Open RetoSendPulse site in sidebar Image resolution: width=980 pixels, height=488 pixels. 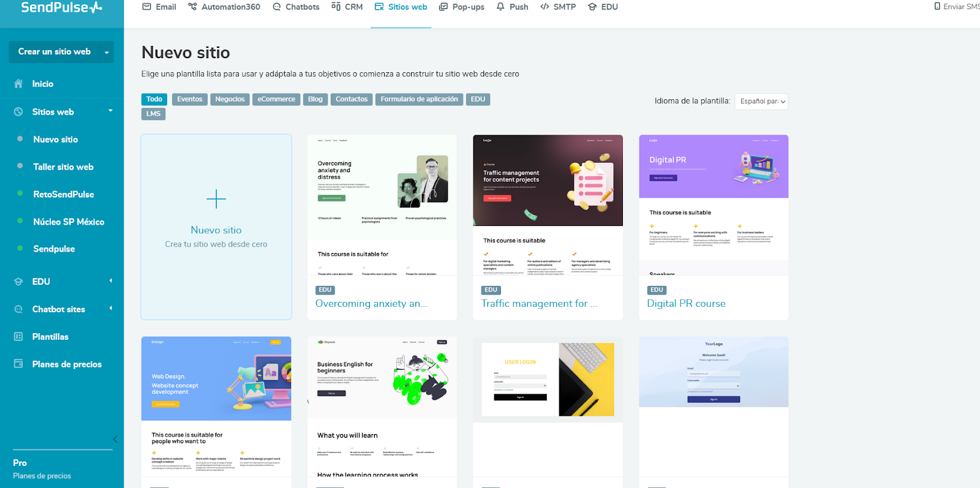click(x=64, y=195)
